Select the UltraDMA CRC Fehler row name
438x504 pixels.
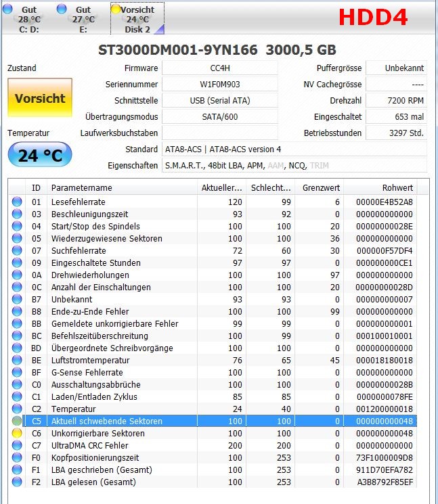[x=90, y=446]
